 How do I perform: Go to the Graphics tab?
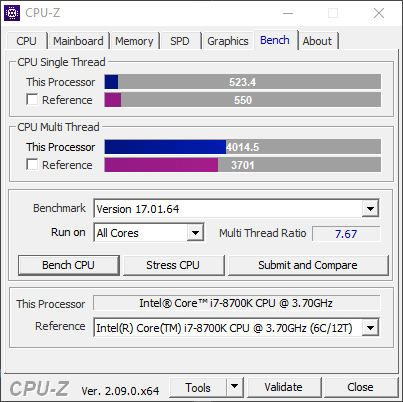pos(228,41)
